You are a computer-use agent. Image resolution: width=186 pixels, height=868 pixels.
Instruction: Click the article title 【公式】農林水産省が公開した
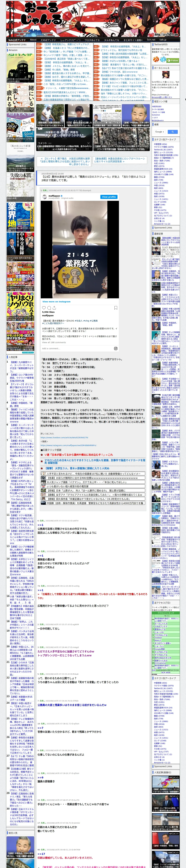93,178
